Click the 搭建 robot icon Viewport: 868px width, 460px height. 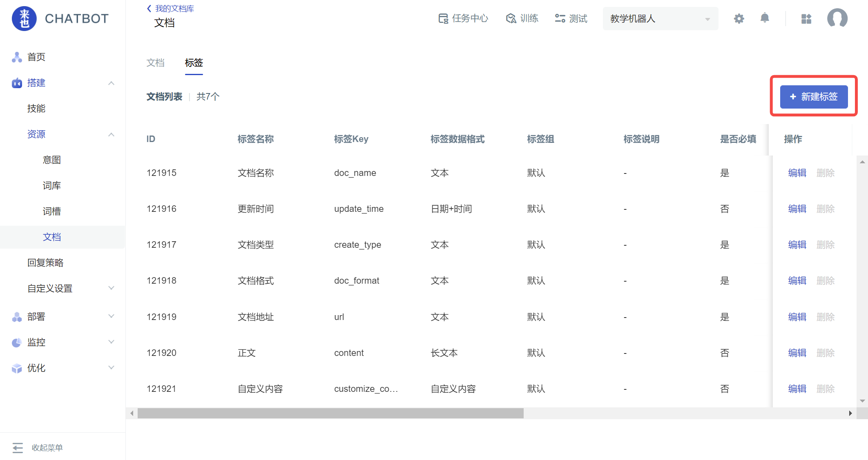pos(17,83)
